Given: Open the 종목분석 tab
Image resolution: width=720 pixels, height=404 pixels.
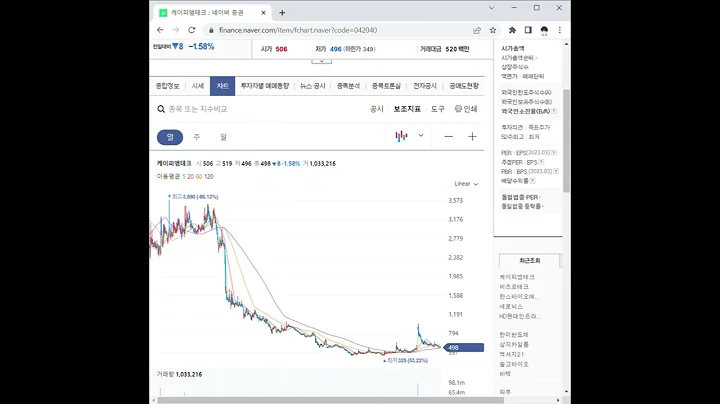Looking at the screenshot, I should tap(349, 86).
